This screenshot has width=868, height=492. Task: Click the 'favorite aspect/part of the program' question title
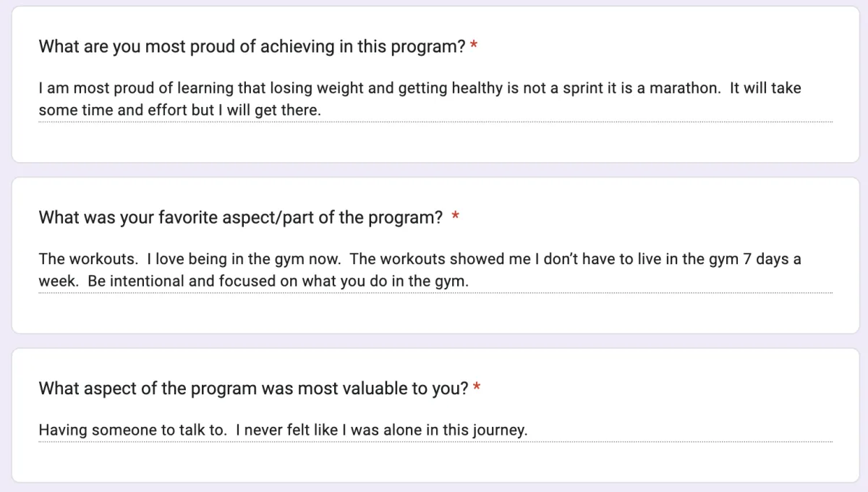point(240,218)
